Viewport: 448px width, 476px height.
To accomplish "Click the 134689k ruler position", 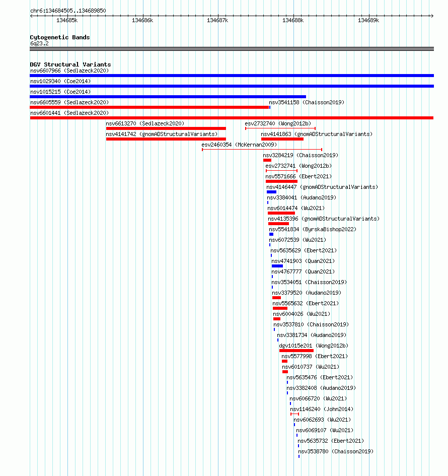I will point(368,20).
